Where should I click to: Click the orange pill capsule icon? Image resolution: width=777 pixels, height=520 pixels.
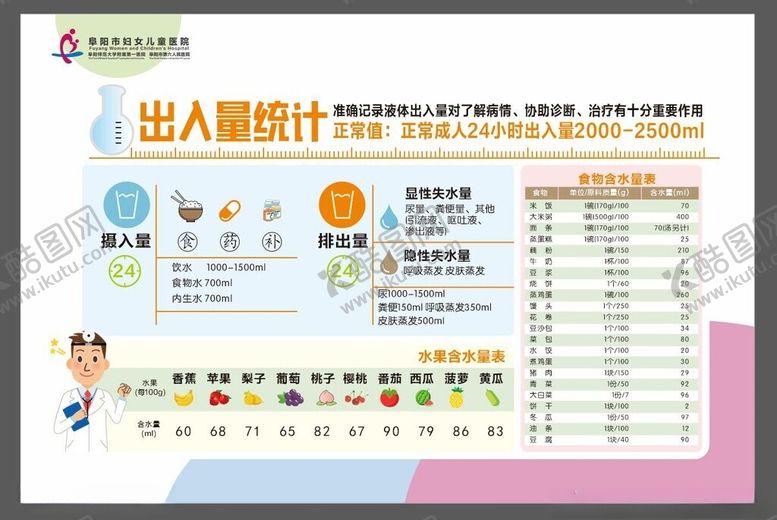(x=229, y=211)
